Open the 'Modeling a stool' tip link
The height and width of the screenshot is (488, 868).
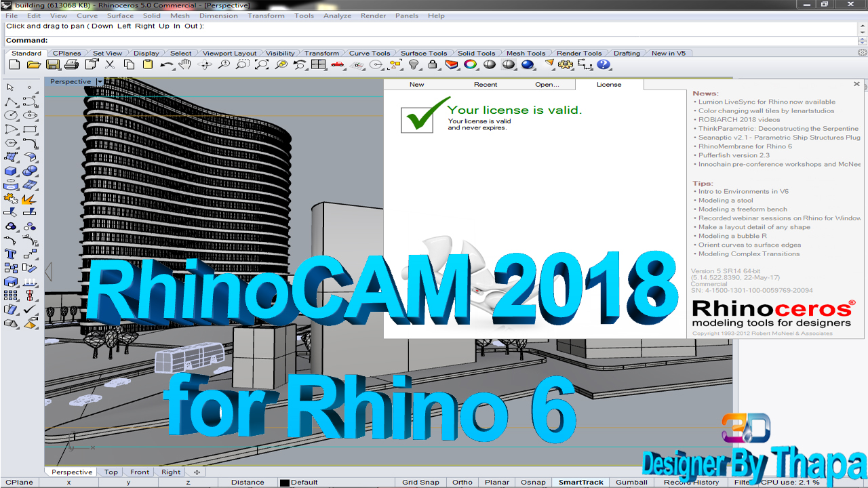pos(726,201)
